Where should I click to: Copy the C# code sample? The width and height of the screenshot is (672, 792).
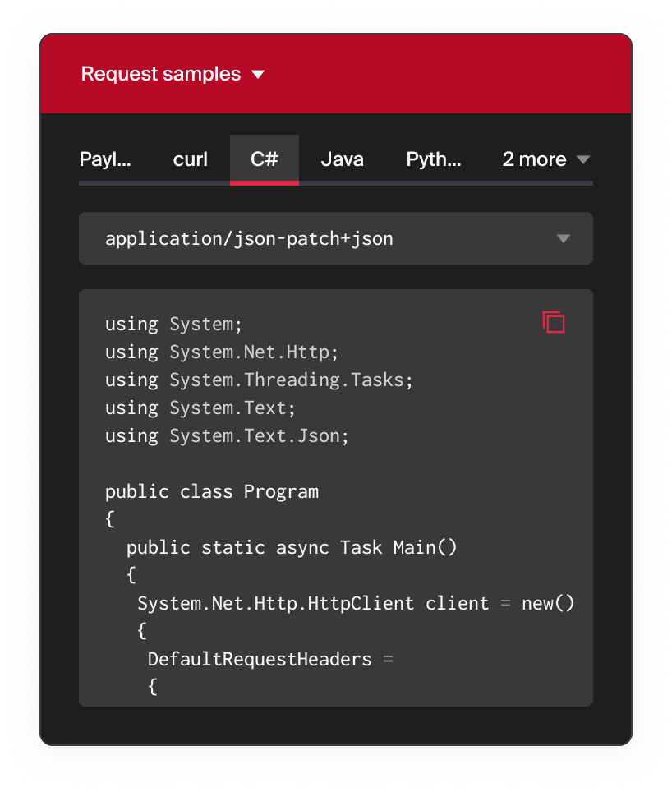pyautogui.click(x=554, y=322)
